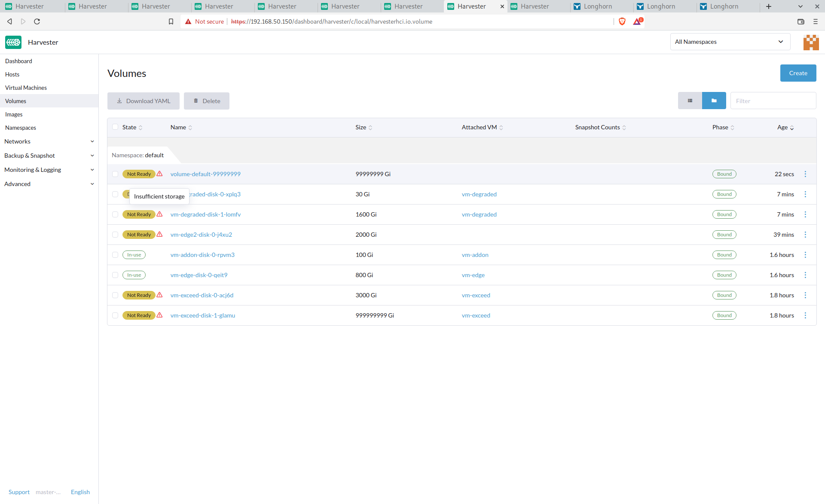
Task: Open the vm-degraded attached VM link
Action: coord(479,194)
